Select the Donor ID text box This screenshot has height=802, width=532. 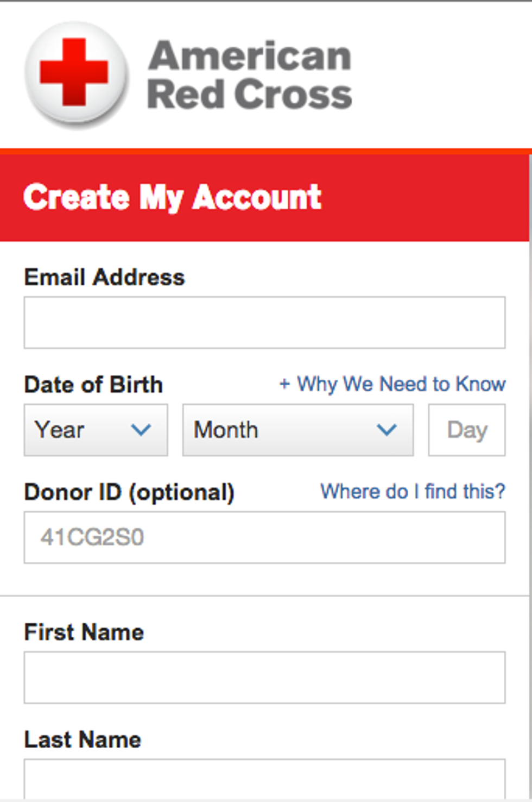coord(264,537)
